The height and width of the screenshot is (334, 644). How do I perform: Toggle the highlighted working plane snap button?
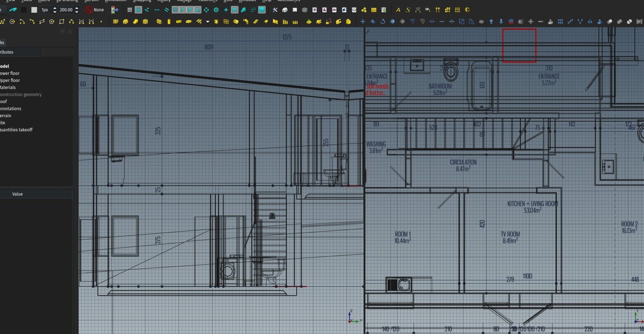pos(262,10)
